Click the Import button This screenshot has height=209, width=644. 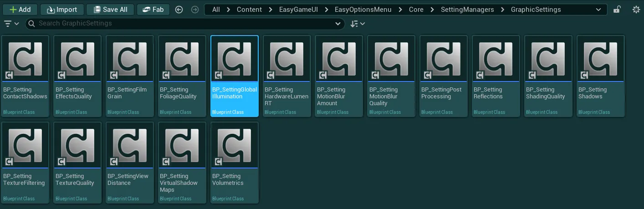tap(62, 10)
